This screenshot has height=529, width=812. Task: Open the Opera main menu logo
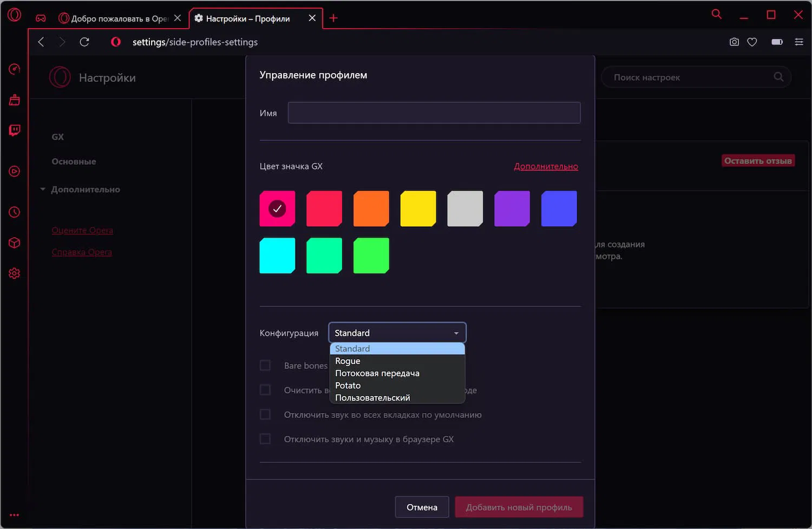[x=15, y=15]
